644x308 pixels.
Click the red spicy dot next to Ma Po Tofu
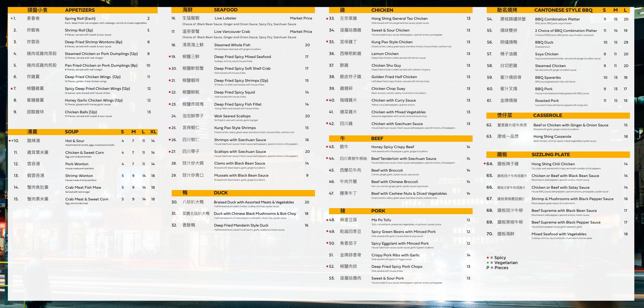pos(327,220)
